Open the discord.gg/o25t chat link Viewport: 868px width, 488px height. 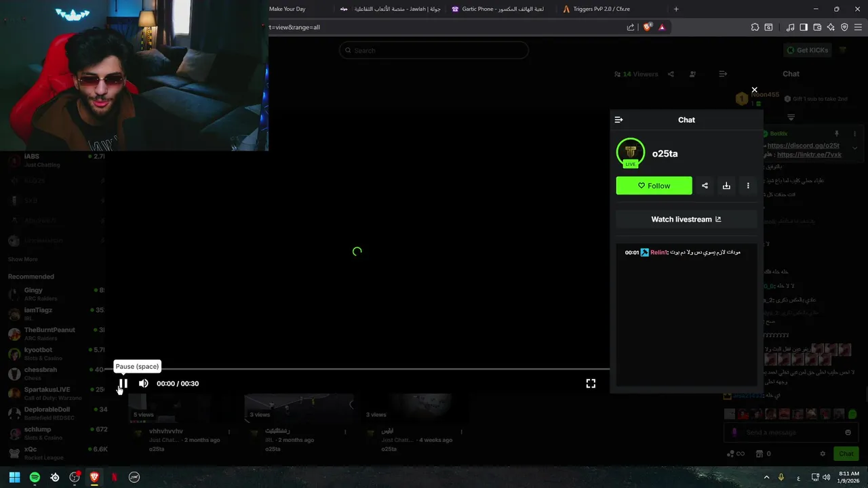click(x=803, y=146)
